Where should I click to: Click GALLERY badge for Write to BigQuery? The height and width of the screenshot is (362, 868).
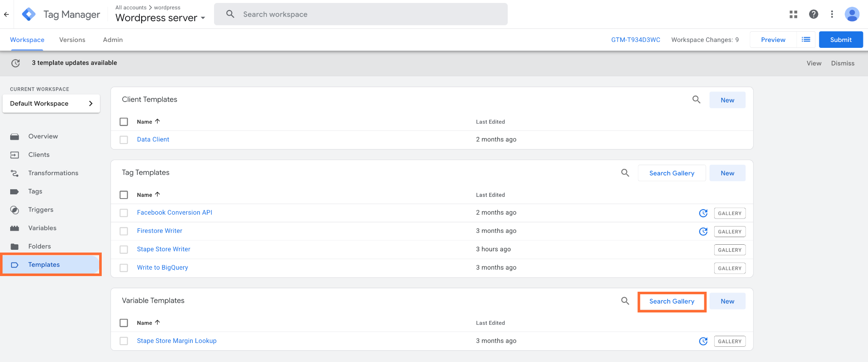click(730, 268)
